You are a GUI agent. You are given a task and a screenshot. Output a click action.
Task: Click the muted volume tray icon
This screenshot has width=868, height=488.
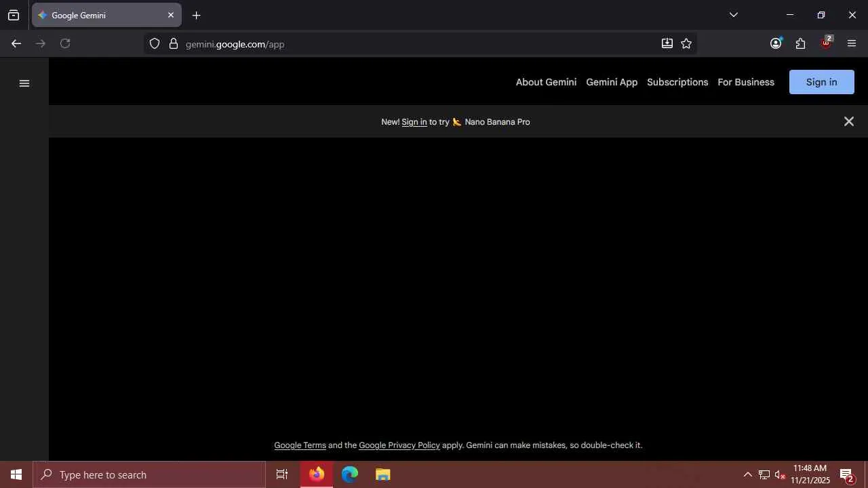tap(780, 474)
